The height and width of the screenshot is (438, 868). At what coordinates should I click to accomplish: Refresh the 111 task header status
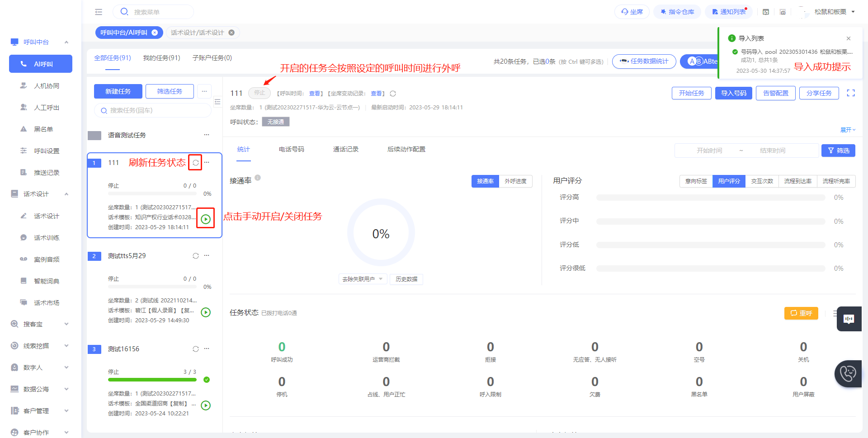(393, 94)
